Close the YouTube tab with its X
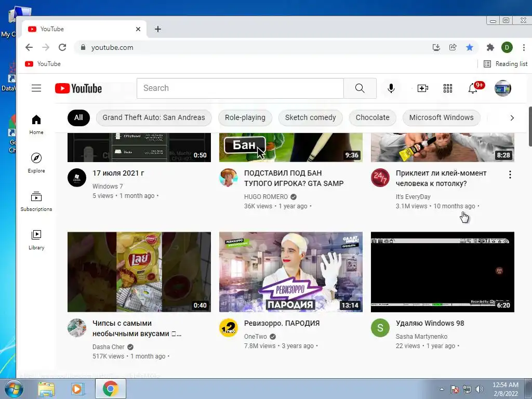 click(x=138, y=29)
